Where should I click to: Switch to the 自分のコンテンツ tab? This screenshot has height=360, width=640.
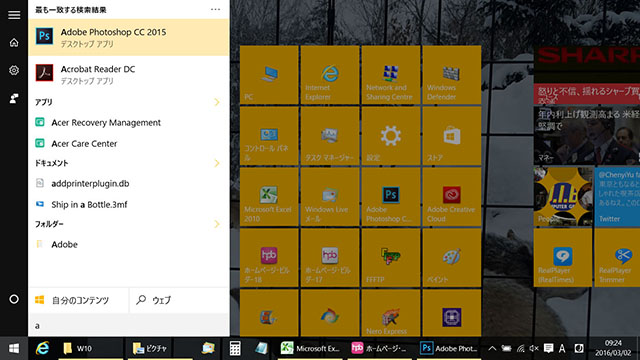pyautogui.click(x=78, y=300)
